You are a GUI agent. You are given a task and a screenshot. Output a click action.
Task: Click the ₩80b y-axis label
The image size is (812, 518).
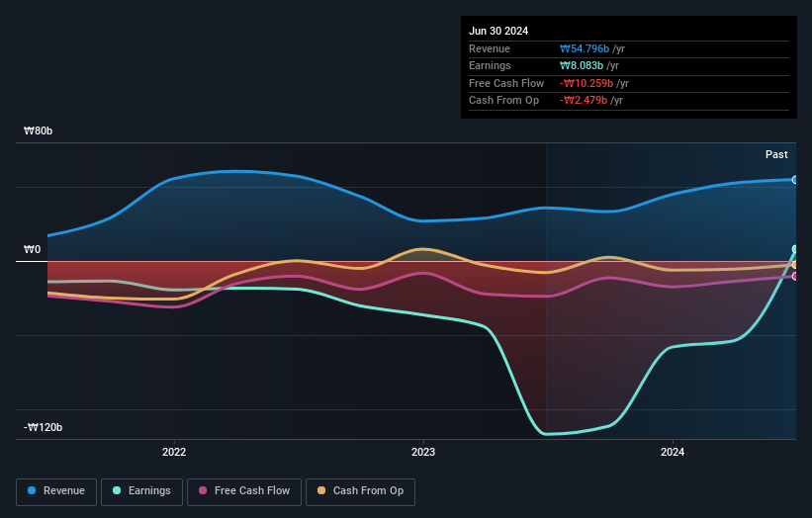coord(38,130)
